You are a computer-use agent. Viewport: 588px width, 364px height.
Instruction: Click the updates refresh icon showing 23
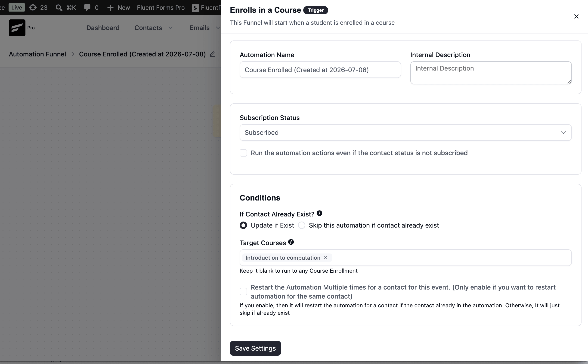tap(33, 7)
